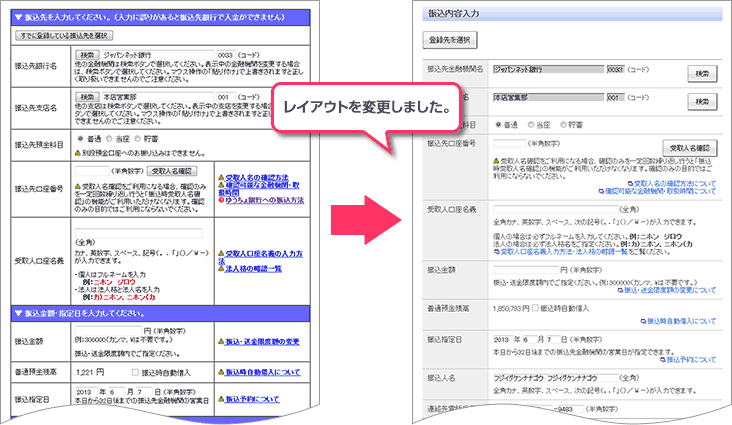The image size is (732, 425).
Task: Click 検索 button for 本店営業部 in new layout
Action: coord(703,102)
